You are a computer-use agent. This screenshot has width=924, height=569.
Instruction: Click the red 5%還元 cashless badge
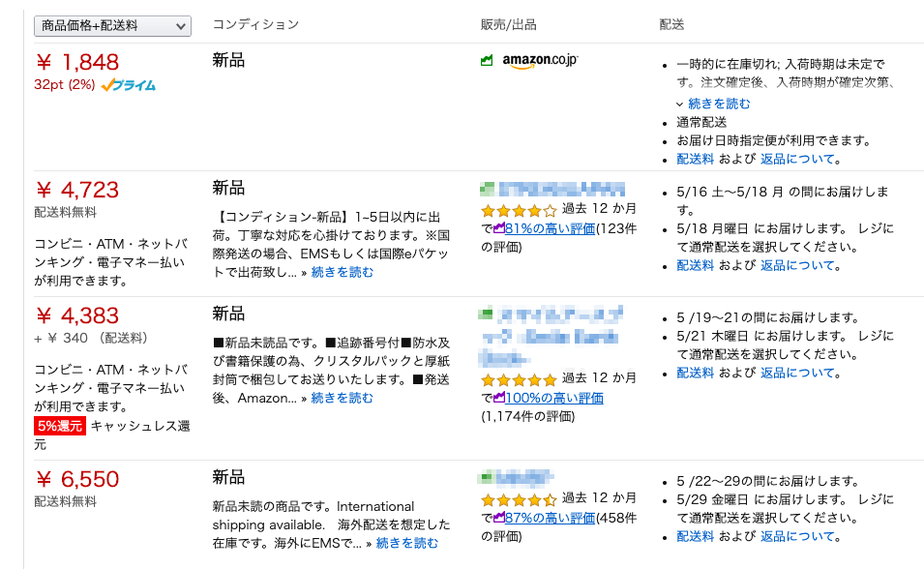click(x=60, y=426)
